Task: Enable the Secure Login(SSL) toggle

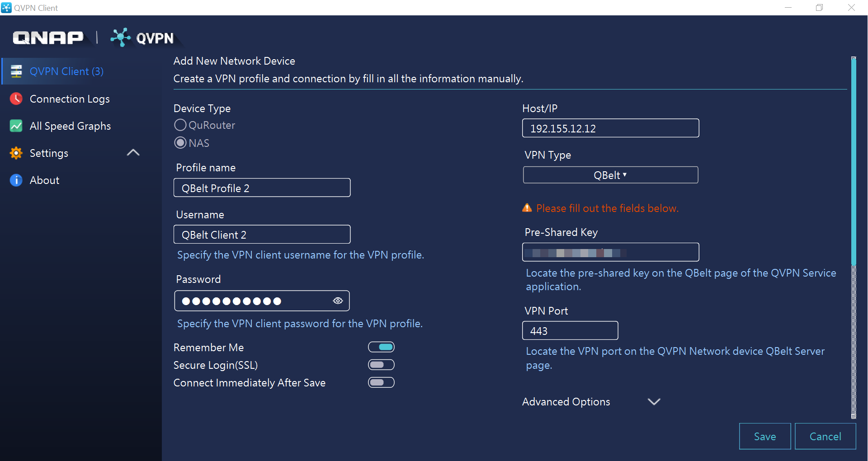Action: 381,365
